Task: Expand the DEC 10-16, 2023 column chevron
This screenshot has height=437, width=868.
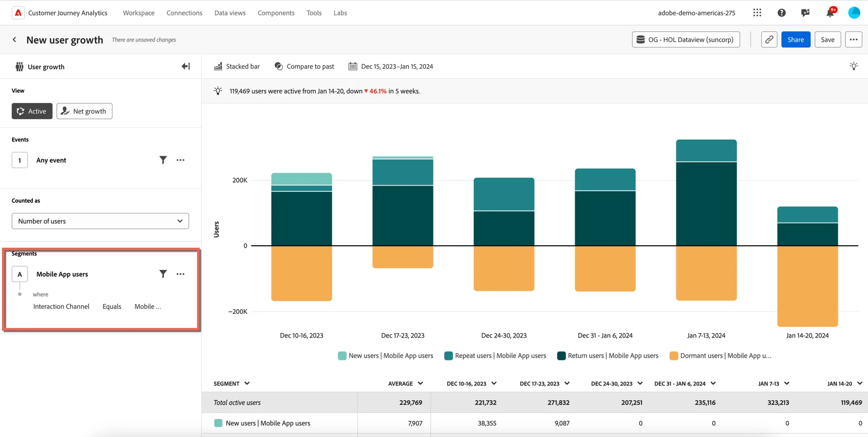Action: click(494, 384)
